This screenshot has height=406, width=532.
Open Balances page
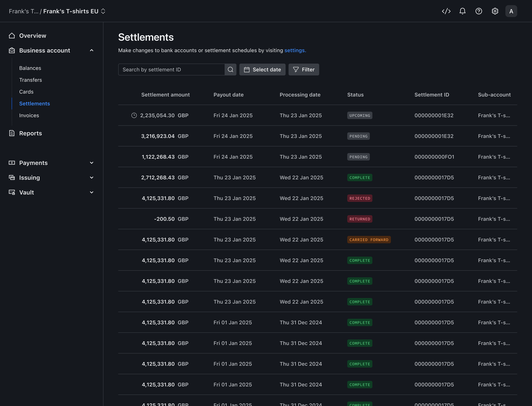click(30, 68)
